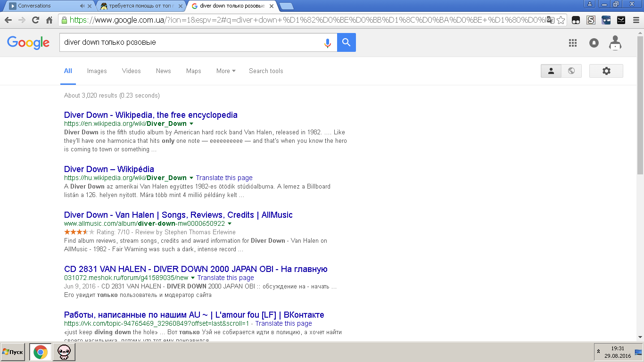Open Chrome from the taskbar
This screenshot has width=644, height=362.
point(40,352)
